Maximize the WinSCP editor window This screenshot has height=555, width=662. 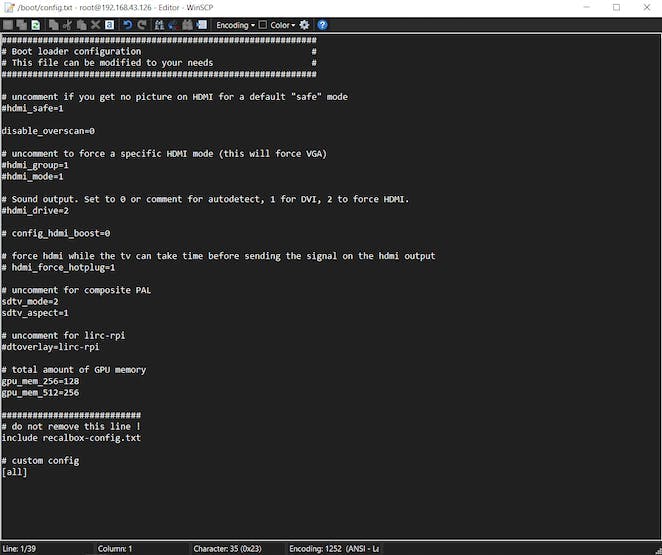615,7
